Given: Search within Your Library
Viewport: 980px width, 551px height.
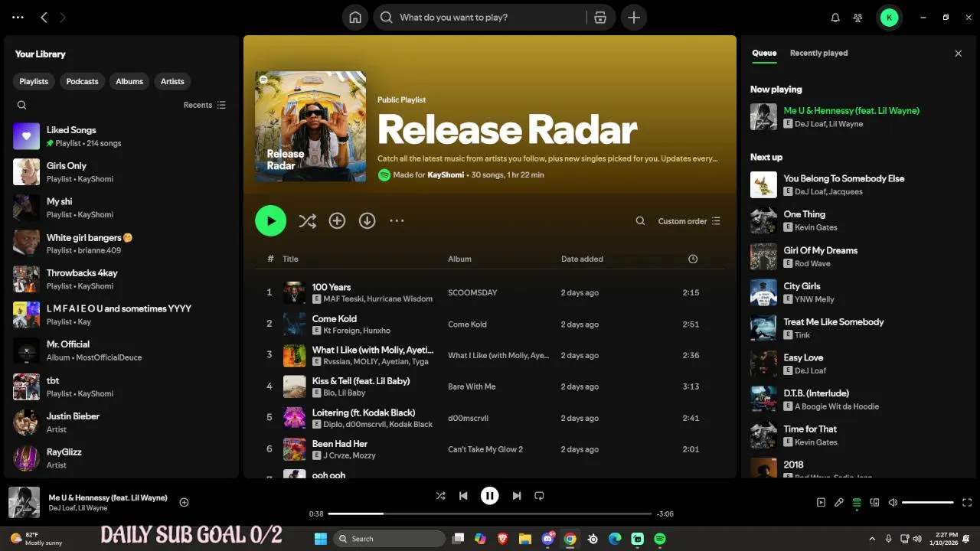Looking at the screenshot, I should click(21, 105).
